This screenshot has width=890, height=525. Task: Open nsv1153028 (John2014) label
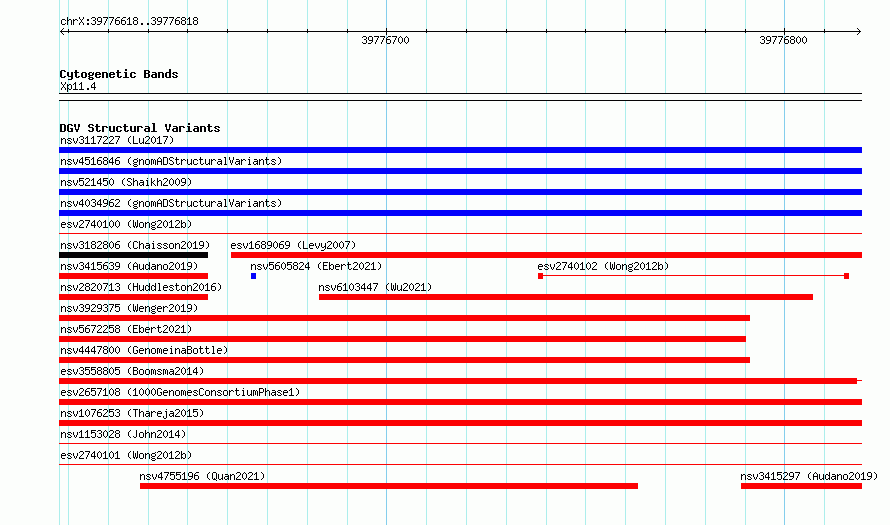123,434
